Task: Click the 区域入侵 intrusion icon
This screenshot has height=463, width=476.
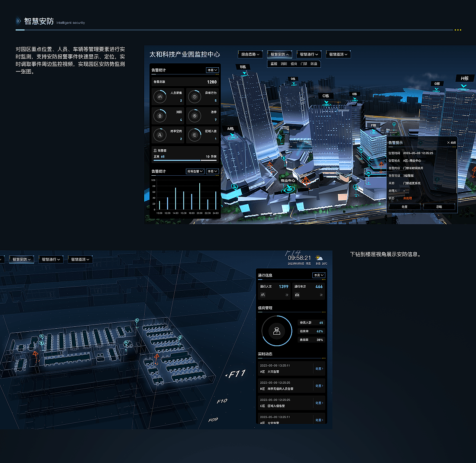Action: [194, 135]
